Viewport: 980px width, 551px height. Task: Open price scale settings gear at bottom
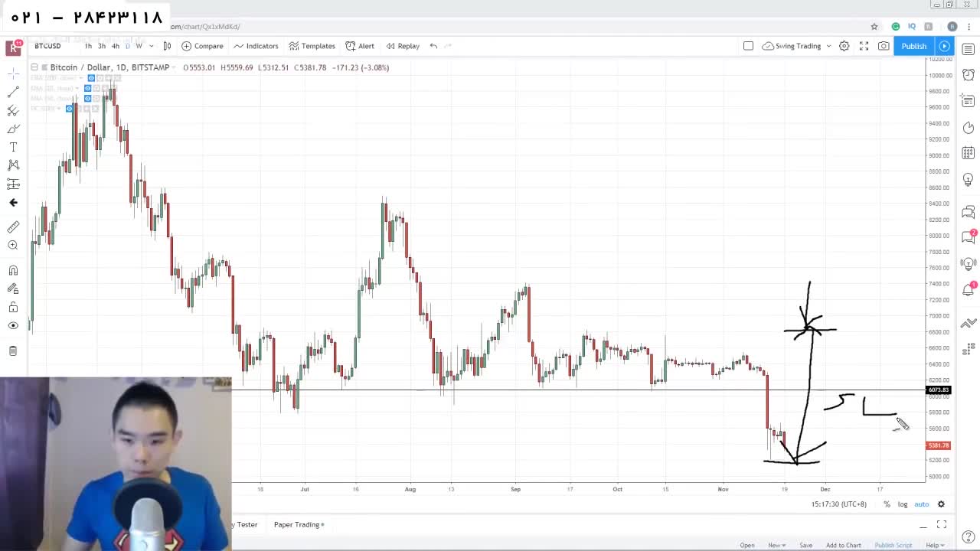pos(941,504)
